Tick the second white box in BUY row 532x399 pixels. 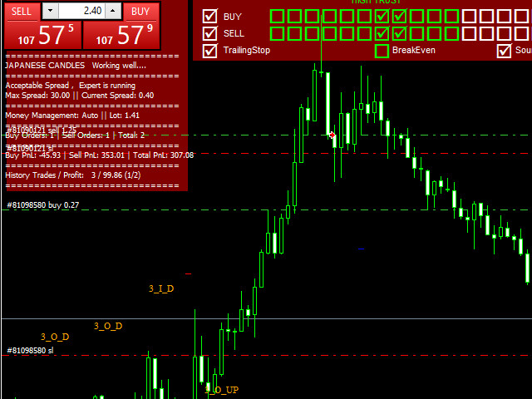coord(486,17)
